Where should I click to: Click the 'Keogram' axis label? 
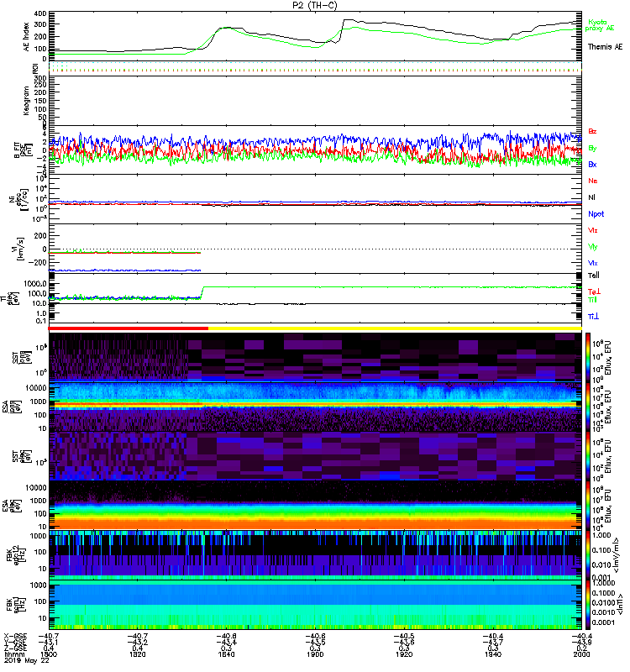tap(27, 100)
